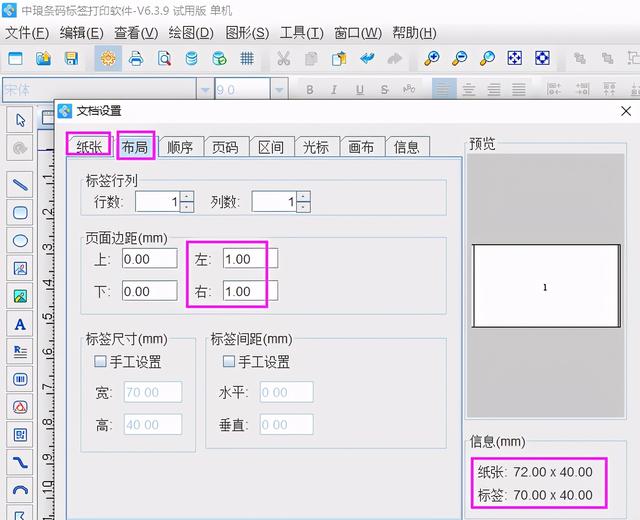Screen dimensions: 640x520
Task: Click the Zoom out magnifier icon
Action: click(x=459, y=58)
